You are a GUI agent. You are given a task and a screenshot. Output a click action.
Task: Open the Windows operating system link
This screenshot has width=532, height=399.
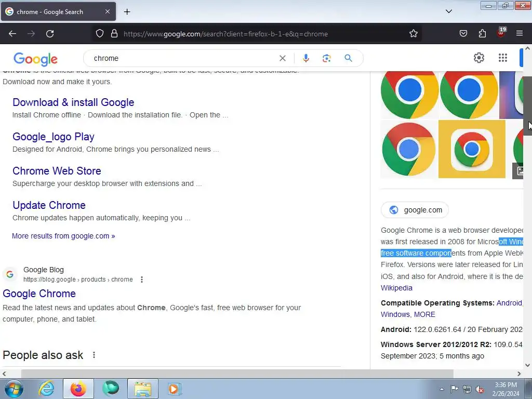click(x=395, y=314)
